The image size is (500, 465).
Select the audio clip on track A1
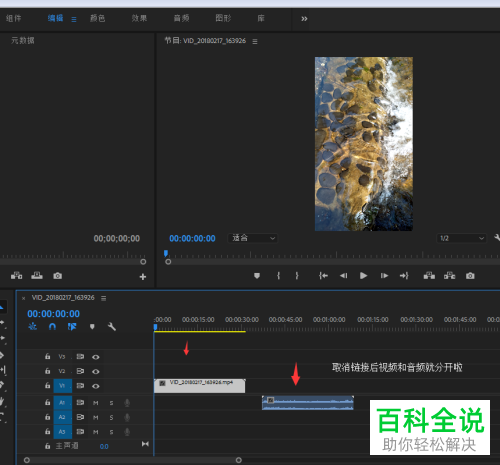[308, 403]
